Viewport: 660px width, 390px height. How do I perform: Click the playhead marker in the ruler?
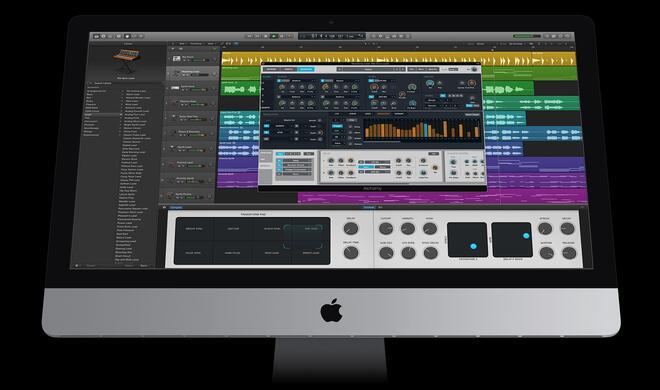pos(492,50)
